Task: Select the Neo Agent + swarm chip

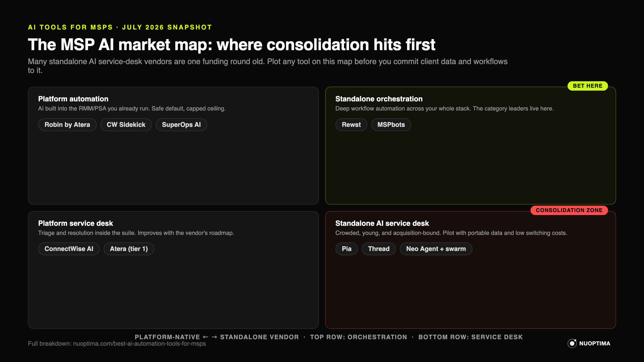Action: pos(436,249)
